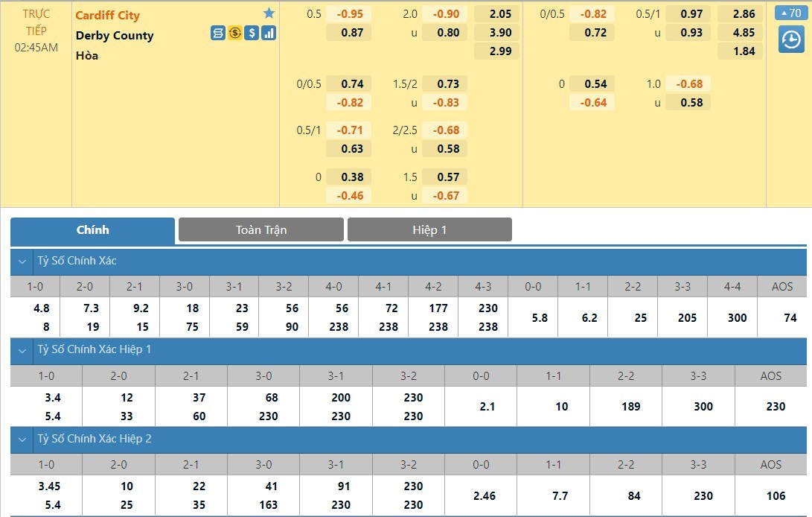Select the 1.84 first-half draw odds

point(741,51)
